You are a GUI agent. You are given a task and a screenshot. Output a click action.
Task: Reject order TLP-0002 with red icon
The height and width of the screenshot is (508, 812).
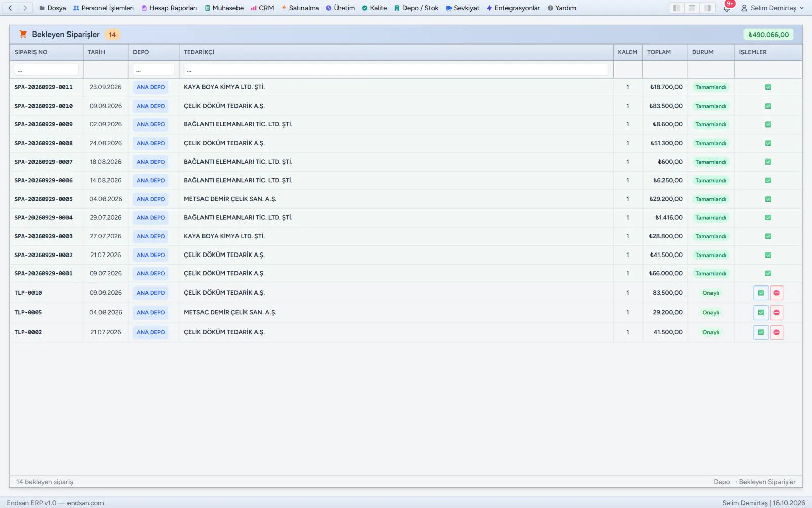coord(776,332)
